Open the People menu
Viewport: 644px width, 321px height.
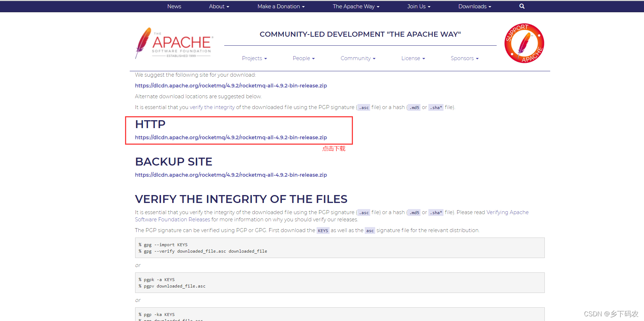304,58
